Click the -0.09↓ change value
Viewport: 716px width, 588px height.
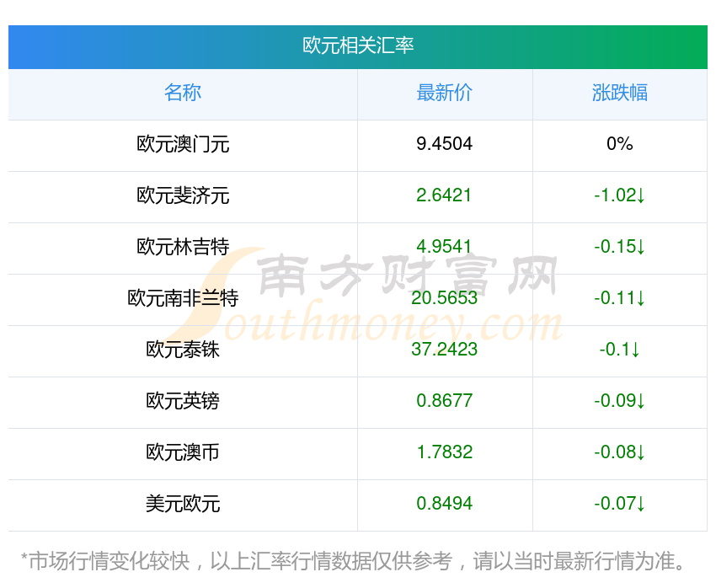(620, 401)
